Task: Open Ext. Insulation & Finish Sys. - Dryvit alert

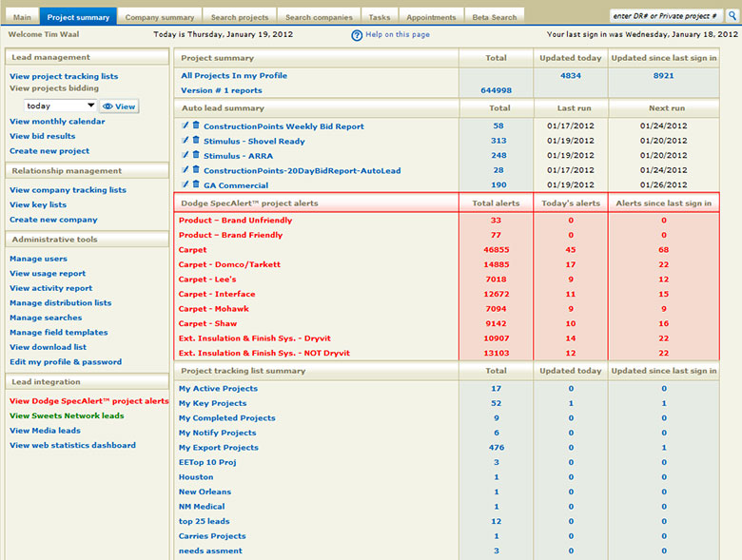Action: (255, 338)
